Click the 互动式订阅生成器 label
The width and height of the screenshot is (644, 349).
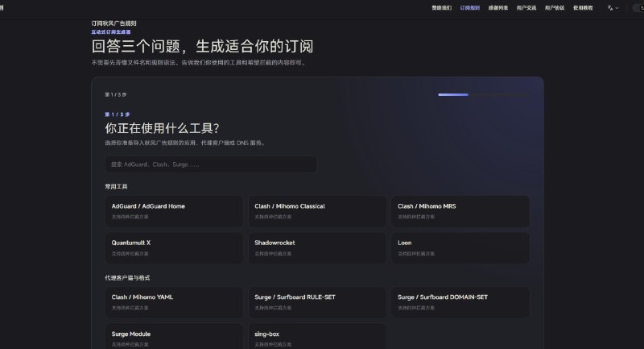(x=111, y=31)
